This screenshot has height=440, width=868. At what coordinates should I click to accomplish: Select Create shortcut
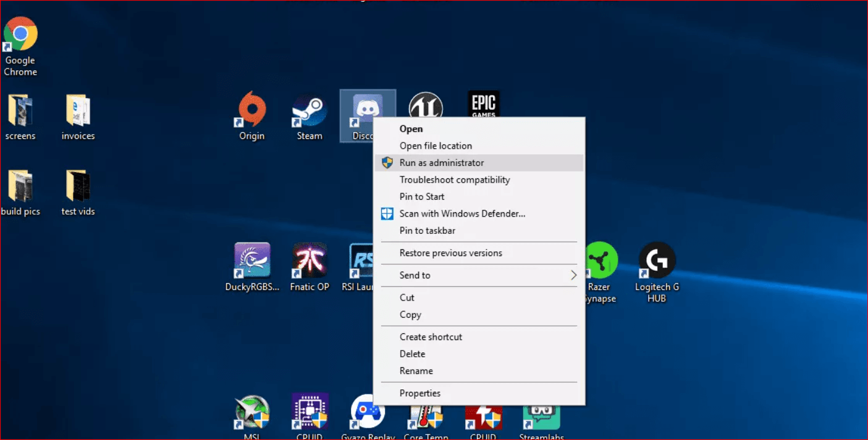[x=479, y=337]
